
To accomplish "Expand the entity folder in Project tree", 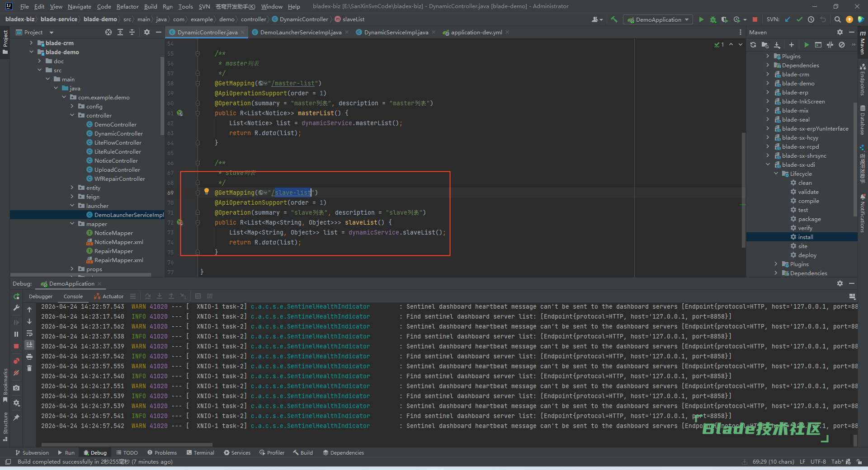I will point(72,188).
